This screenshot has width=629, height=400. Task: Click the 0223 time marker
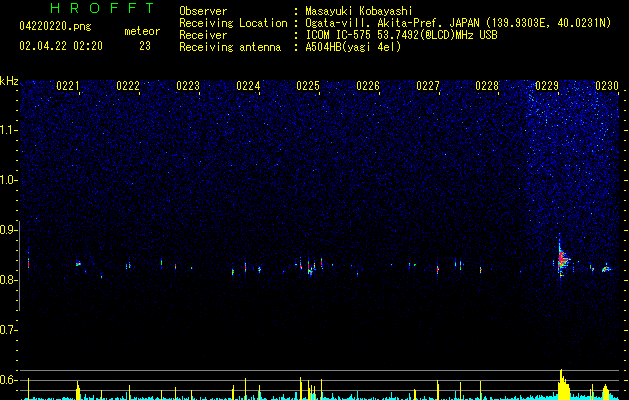pyautogui.click(x=188, y=86)
